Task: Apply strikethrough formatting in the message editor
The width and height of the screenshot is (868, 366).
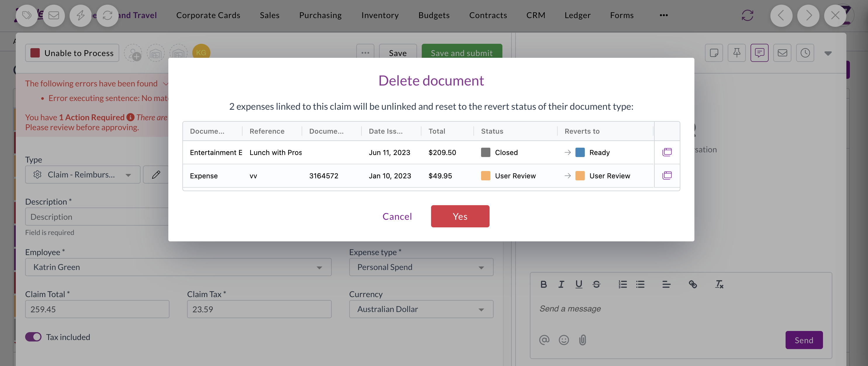Action: tap(596, 284)
